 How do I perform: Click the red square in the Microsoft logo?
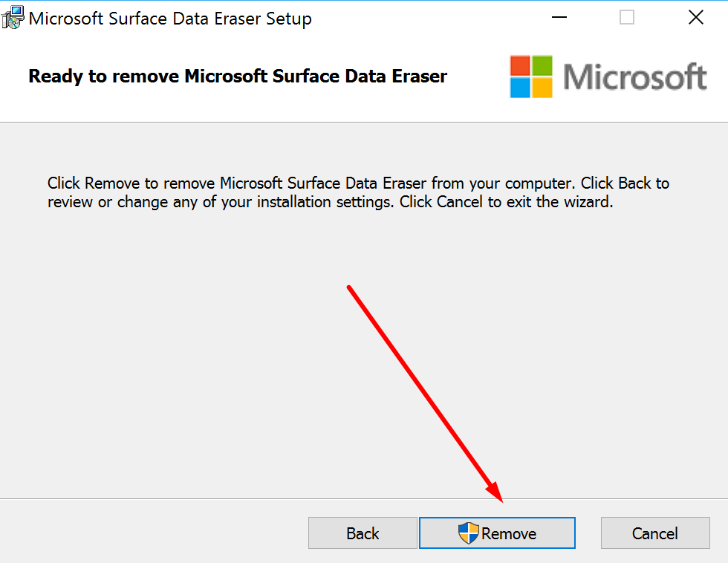[x=520, y=65]
